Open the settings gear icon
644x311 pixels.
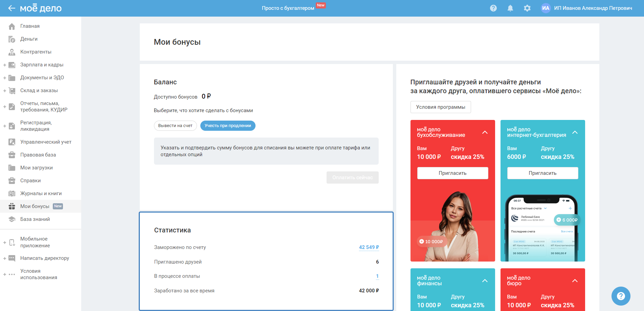click(527, 8)
